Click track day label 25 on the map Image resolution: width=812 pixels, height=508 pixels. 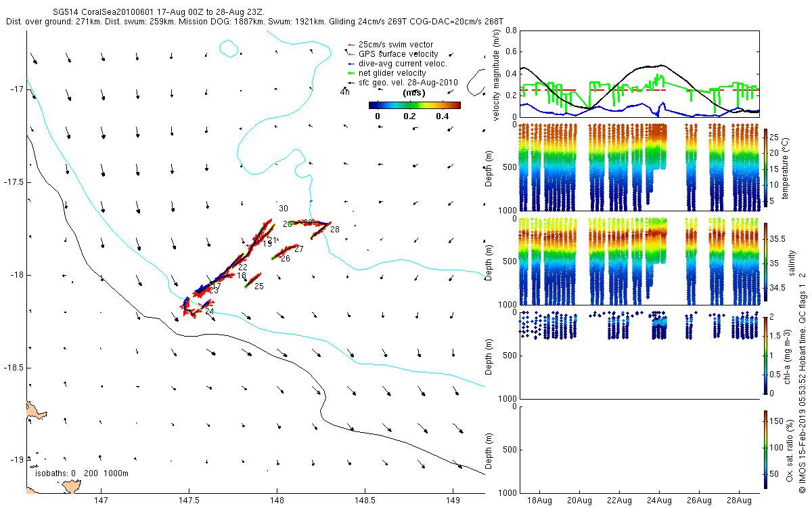pos(258,287)
